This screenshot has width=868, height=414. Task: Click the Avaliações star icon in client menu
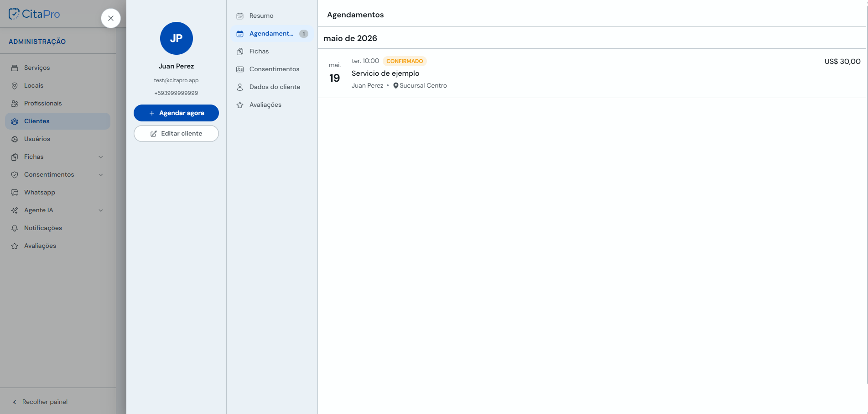click(240, 105)
